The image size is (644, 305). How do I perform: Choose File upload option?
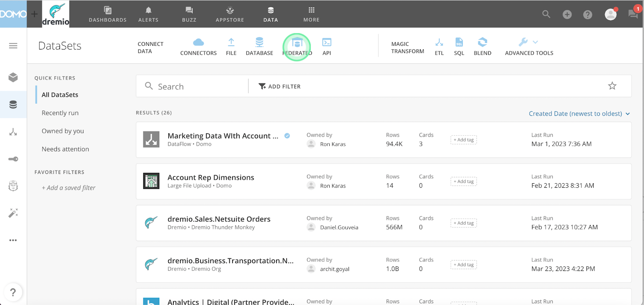231,47
